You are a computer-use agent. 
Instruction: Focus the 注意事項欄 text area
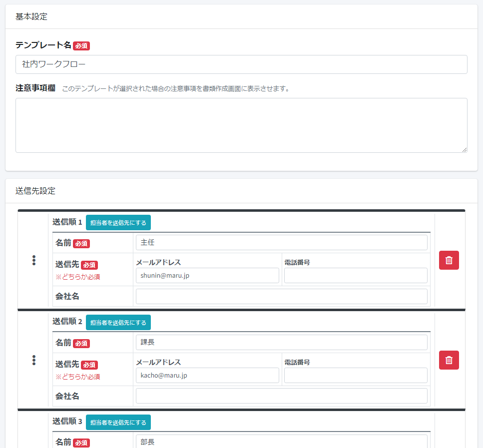click(x=242, y=125)
